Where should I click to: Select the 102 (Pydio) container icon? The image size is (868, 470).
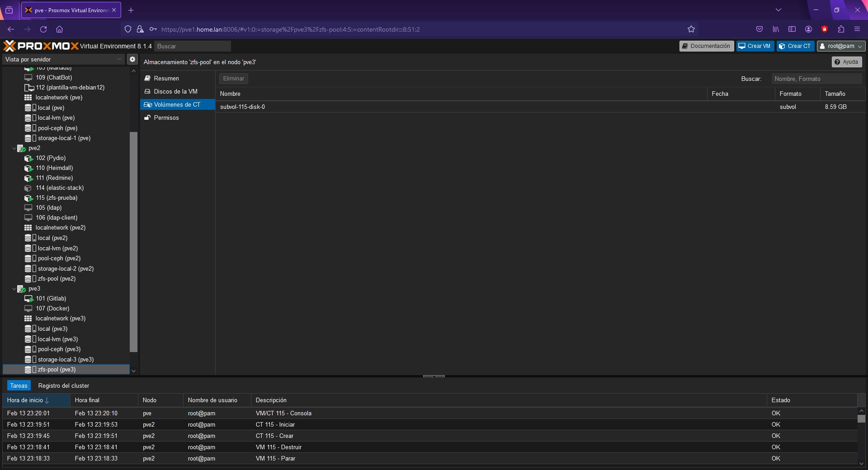point(28,158)
